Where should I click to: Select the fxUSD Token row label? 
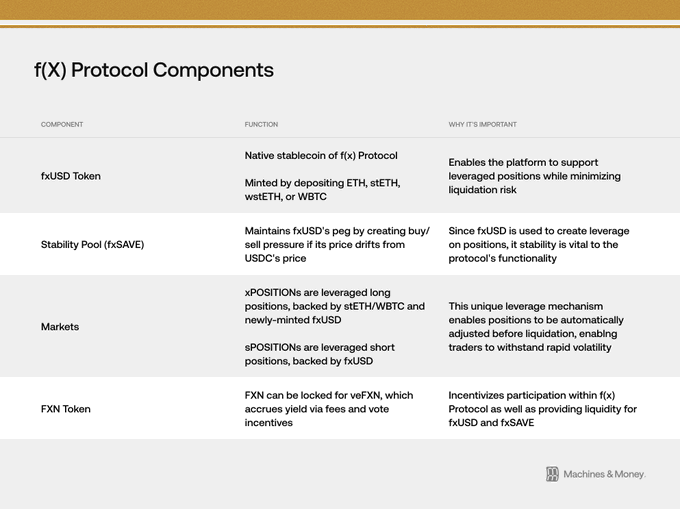tap(71, 176)
